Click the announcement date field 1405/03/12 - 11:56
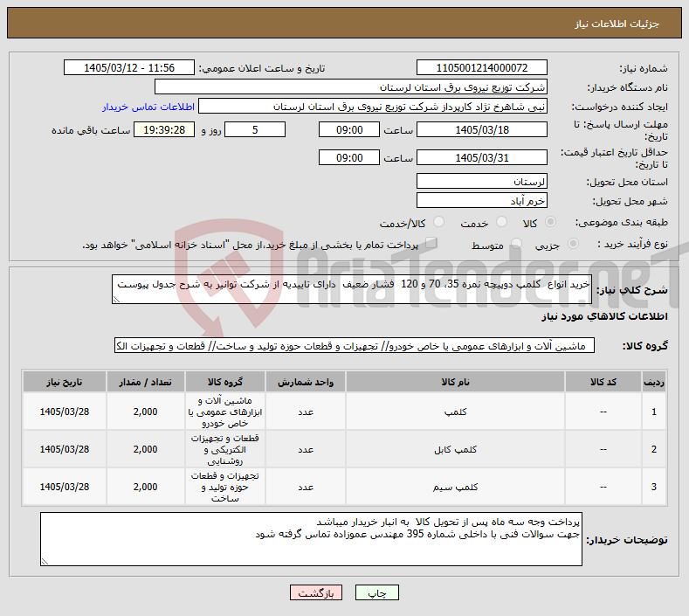Screen dimensions: 689x616 pos(129,67)
